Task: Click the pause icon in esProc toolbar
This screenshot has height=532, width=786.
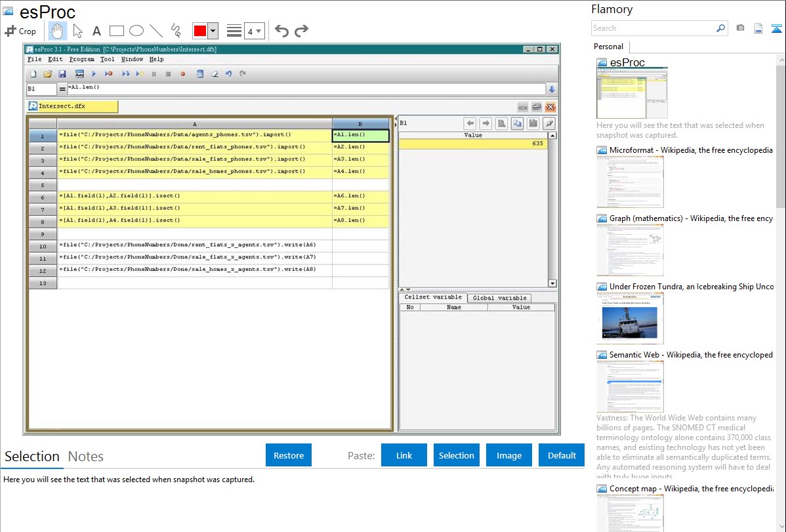Action: 154,73
